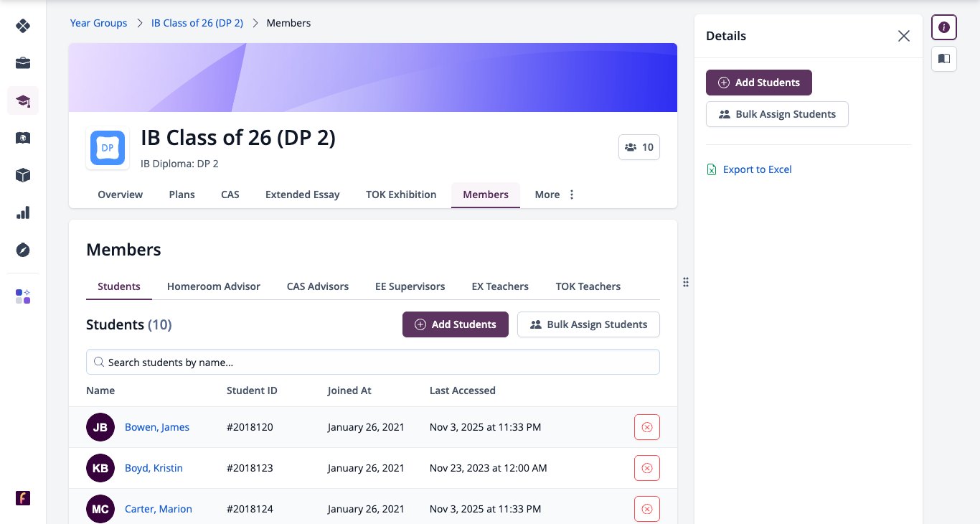Open the Homeroom Advisor tab
The image size is (980, 524).
pyautogui.click(x=214, y=286)
